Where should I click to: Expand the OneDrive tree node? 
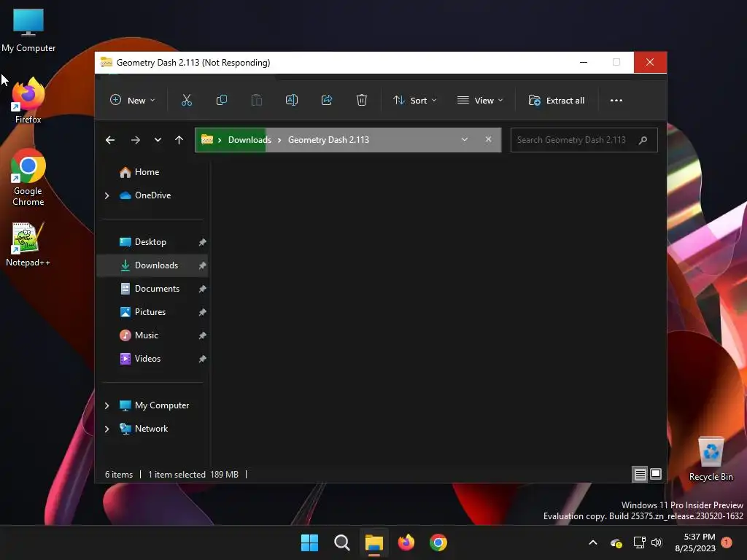coord(107,195)
